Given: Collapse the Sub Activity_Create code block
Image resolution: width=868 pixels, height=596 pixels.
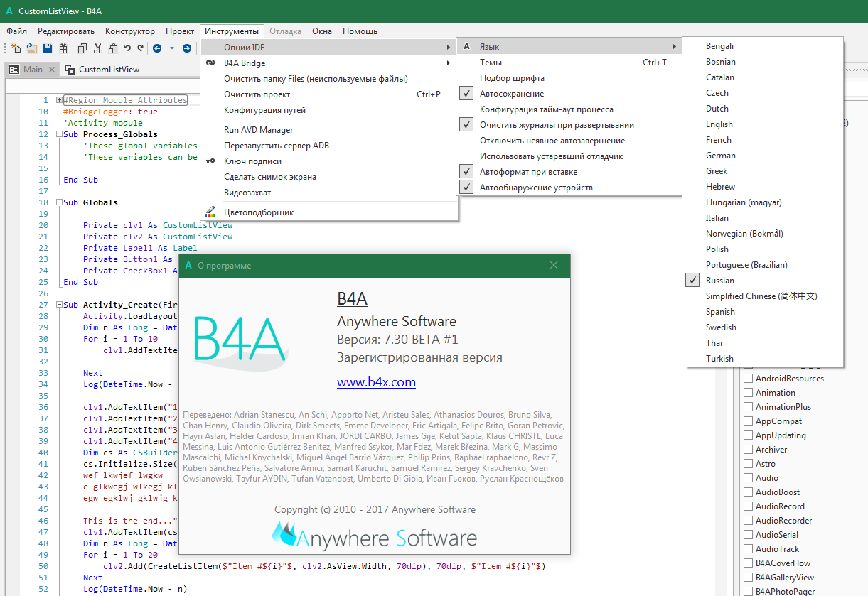Looking at the screenshot, I should point(59,305).
